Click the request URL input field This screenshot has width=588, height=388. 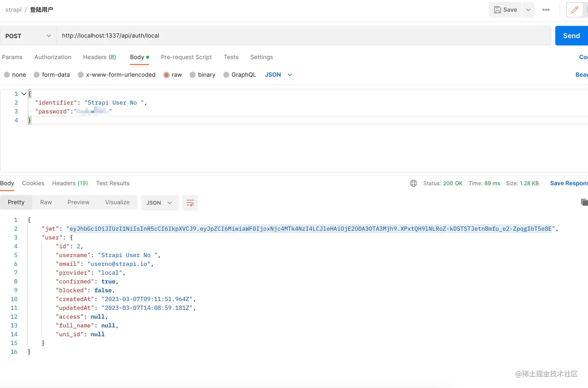tap(304, 36)
